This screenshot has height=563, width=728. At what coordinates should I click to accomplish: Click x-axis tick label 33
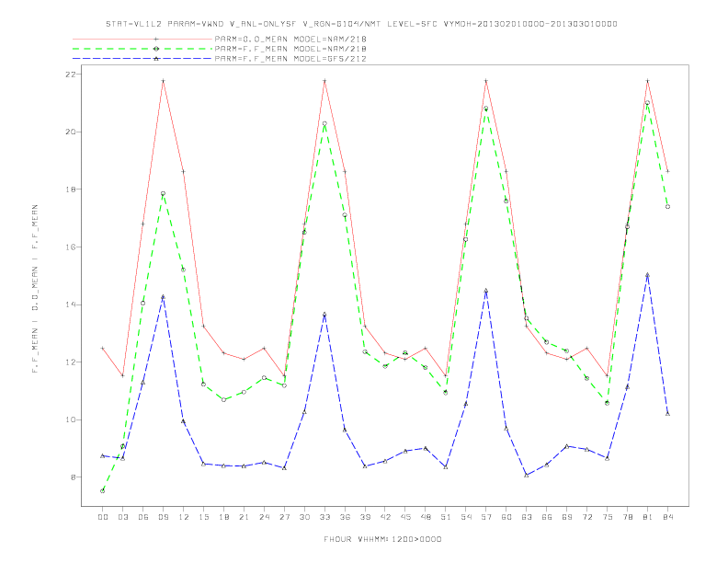tap(324, 517)
